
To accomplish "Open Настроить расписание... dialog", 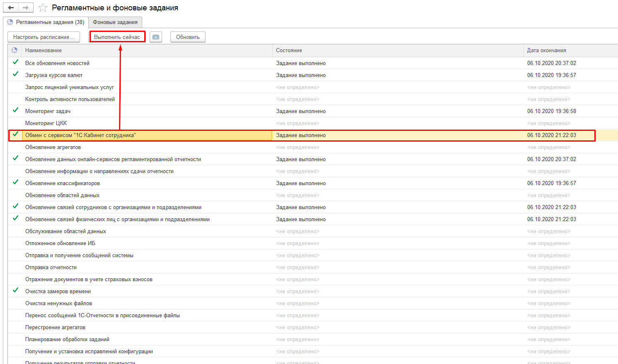I will [x=44, y=37].
